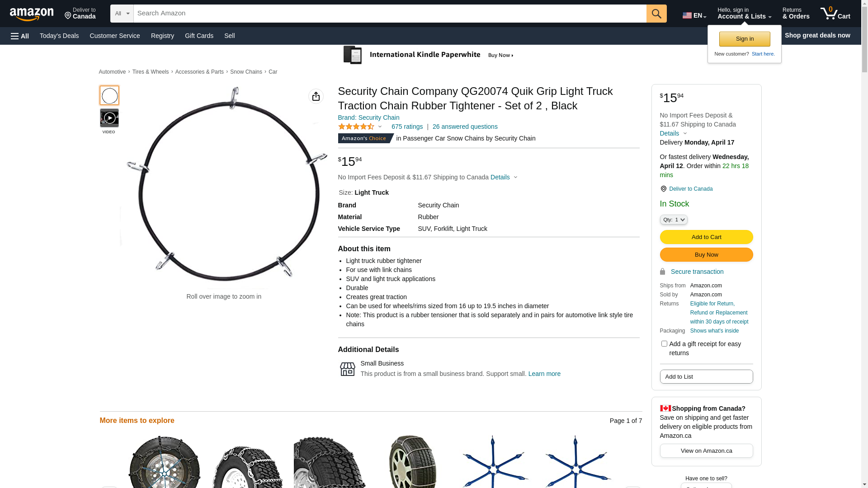
Task: Click the deliver to Canada location icon
Action: tap(663, 189)
